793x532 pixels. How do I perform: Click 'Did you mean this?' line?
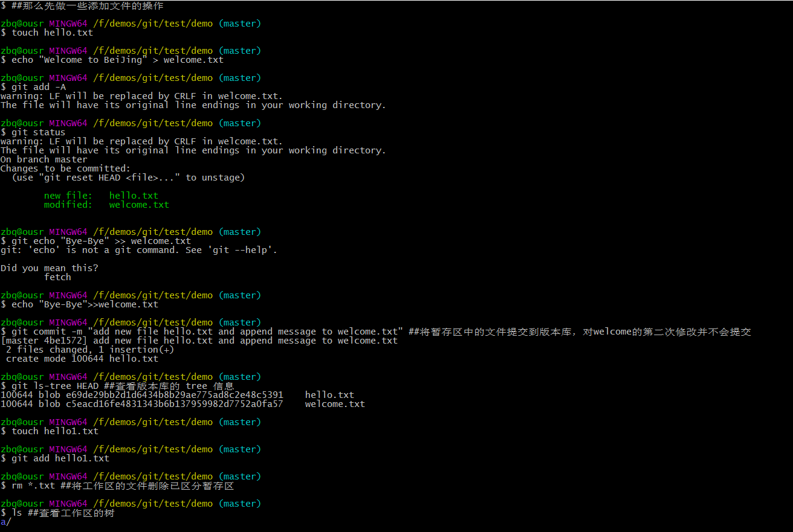point(50,268)
